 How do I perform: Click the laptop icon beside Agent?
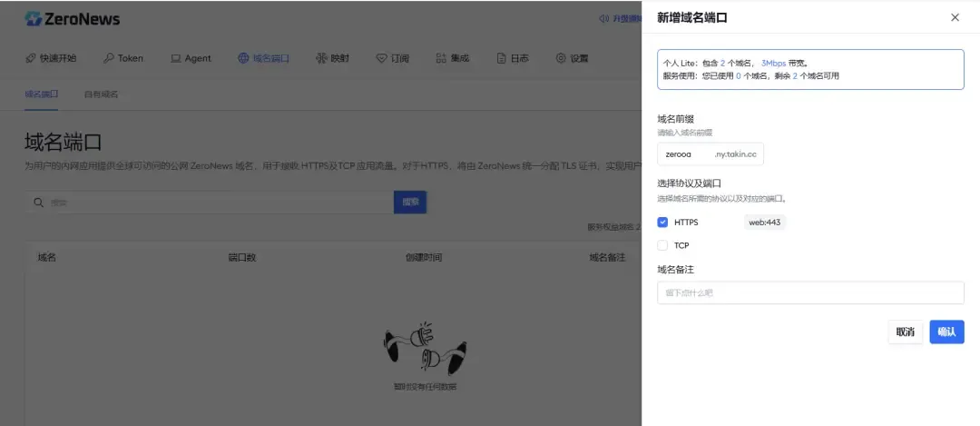[x=176, y=58]
